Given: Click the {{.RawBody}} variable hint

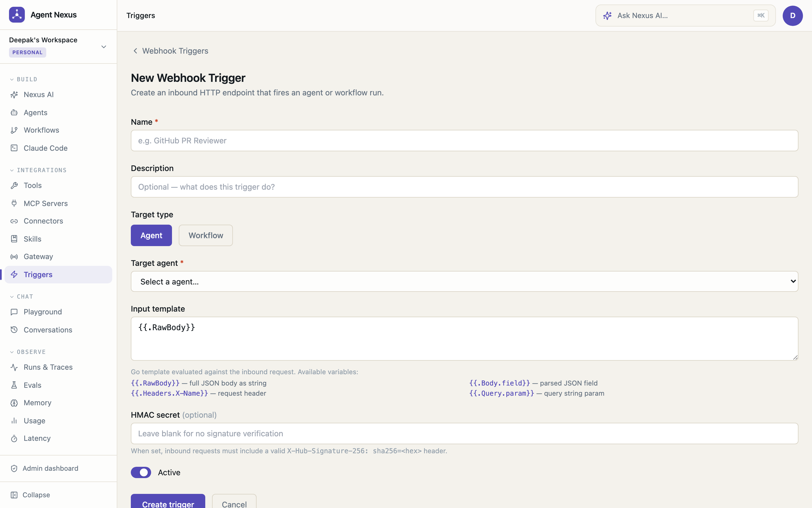Looking at the screenshot, I should tap(155, 383).
